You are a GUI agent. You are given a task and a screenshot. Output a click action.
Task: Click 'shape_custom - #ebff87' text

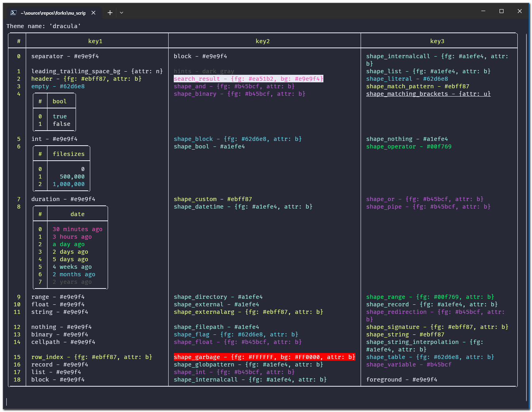213,199
